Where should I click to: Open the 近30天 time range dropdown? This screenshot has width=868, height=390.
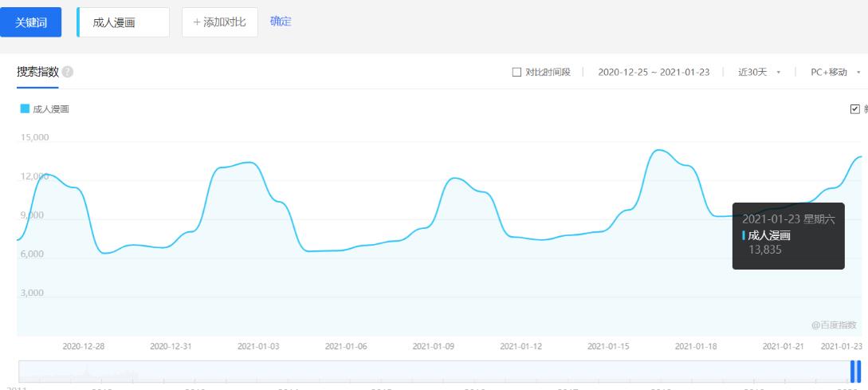pyautogui.click(x=753, y=73)
